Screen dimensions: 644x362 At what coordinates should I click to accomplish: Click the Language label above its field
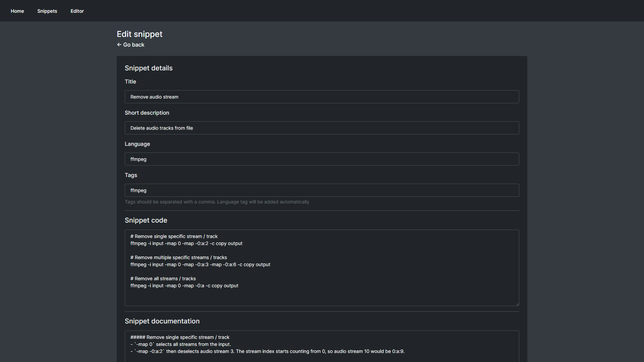click(137, 144)
